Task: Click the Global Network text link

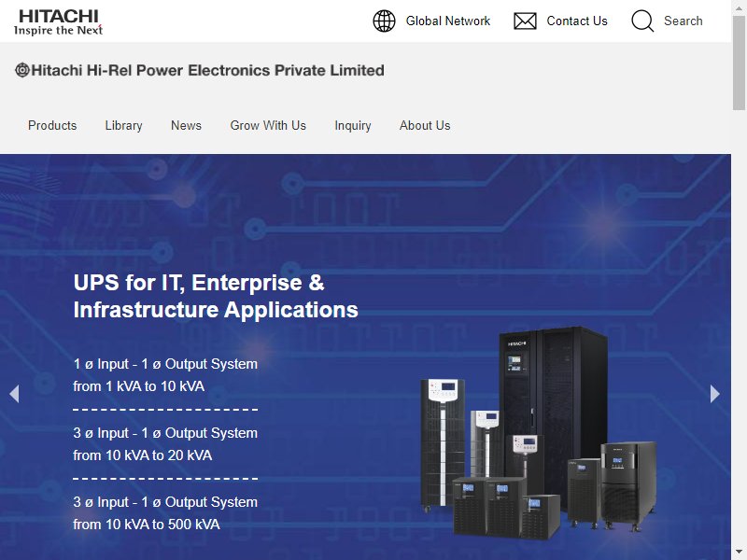Action: coord(448,21)
